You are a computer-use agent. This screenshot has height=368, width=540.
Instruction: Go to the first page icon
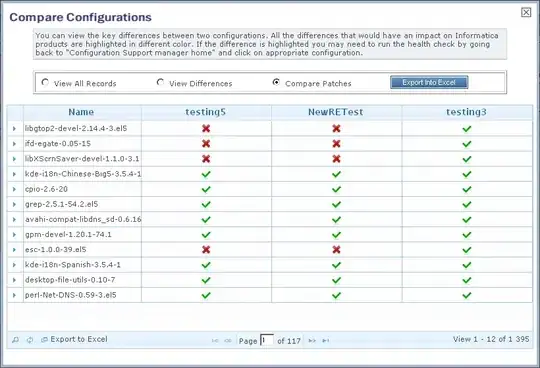click(215, 341)
